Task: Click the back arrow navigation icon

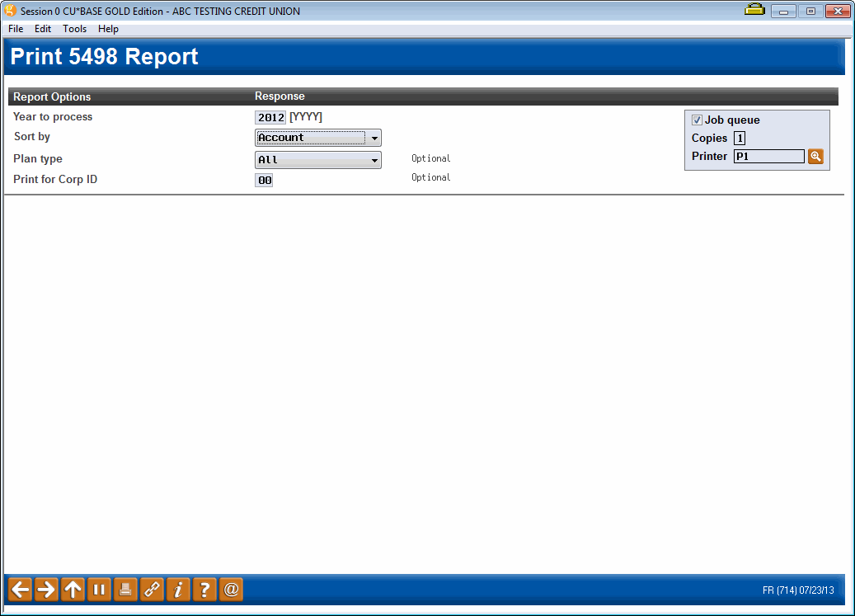Action: tap(20, 589)
